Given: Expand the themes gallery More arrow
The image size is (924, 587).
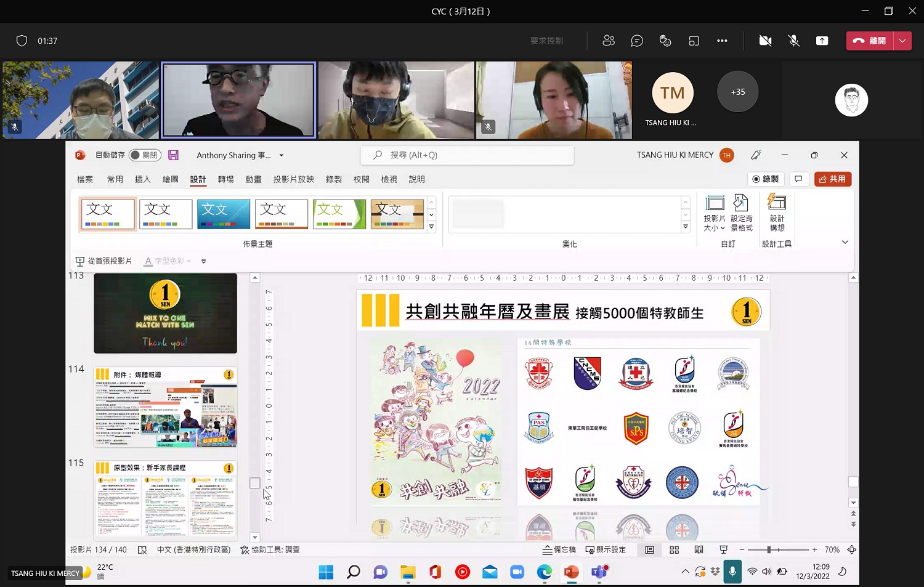Looking at the screenshot, I should pyautogui.click(x=431, y=227).
